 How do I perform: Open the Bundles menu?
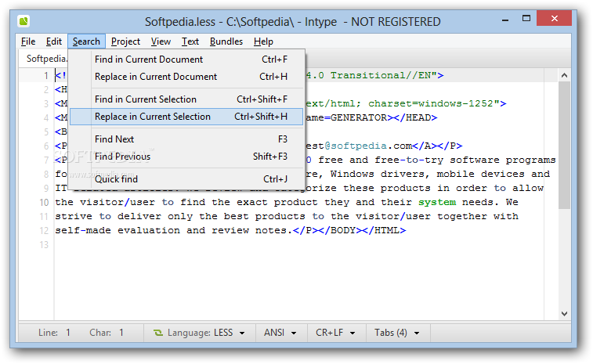click(226, 41)
